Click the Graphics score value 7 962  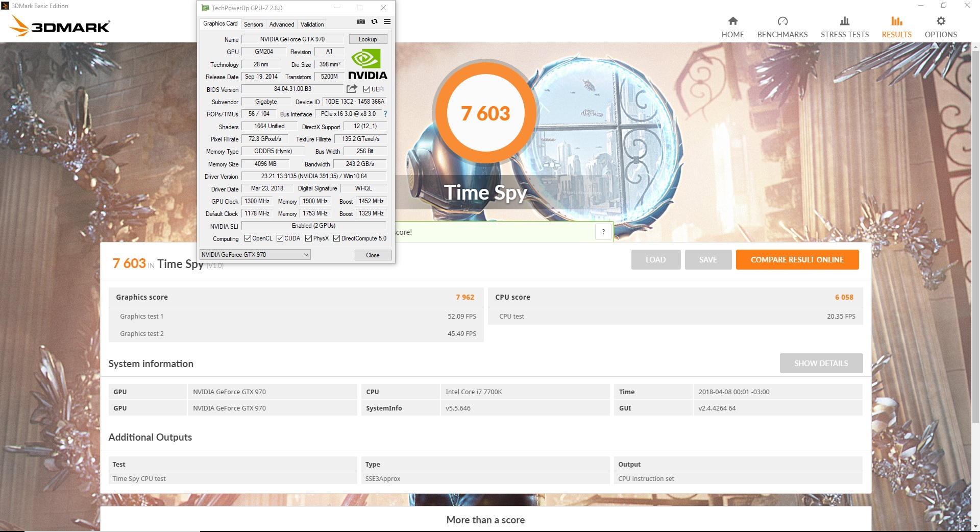[x=464, y=297]
